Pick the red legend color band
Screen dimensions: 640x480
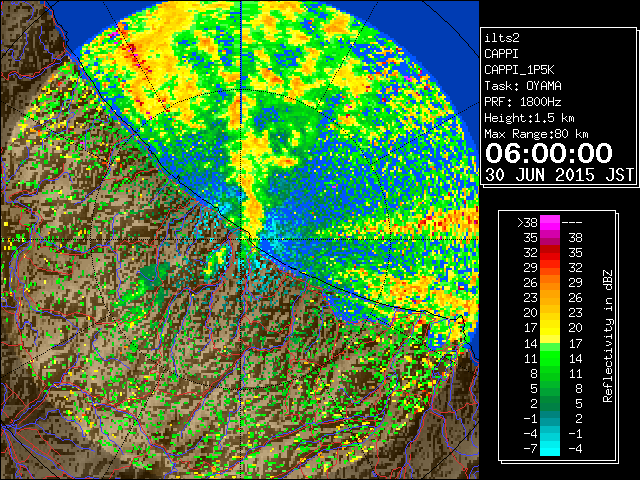(550, 253)
